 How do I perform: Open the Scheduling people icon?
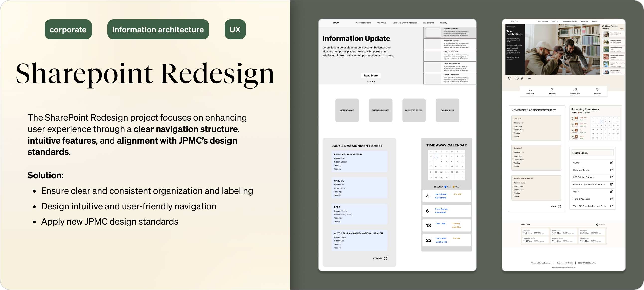coord(597,90)
